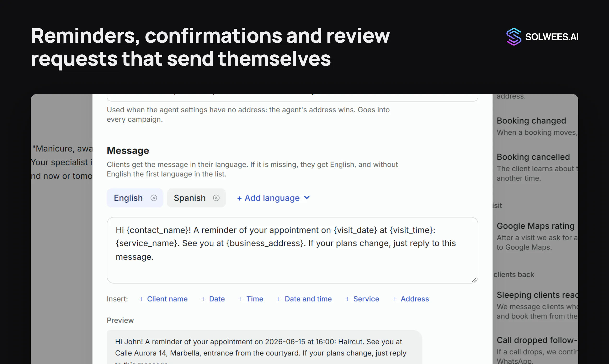
Task: Click plus icon beside Service
Action: click(347, 299)
